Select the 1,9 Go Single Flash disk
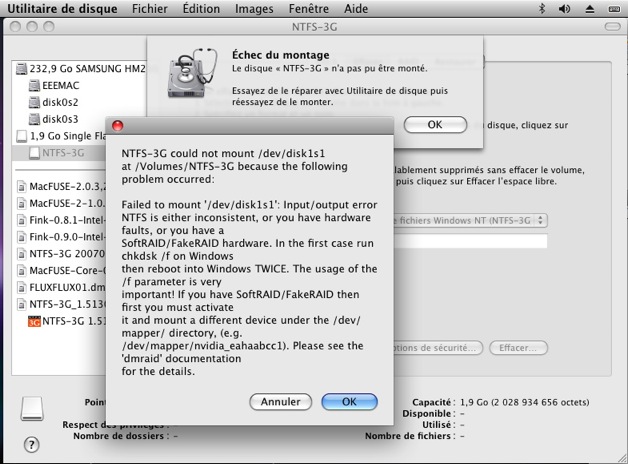This screenshot has width=628, height=464. point(61,136)
